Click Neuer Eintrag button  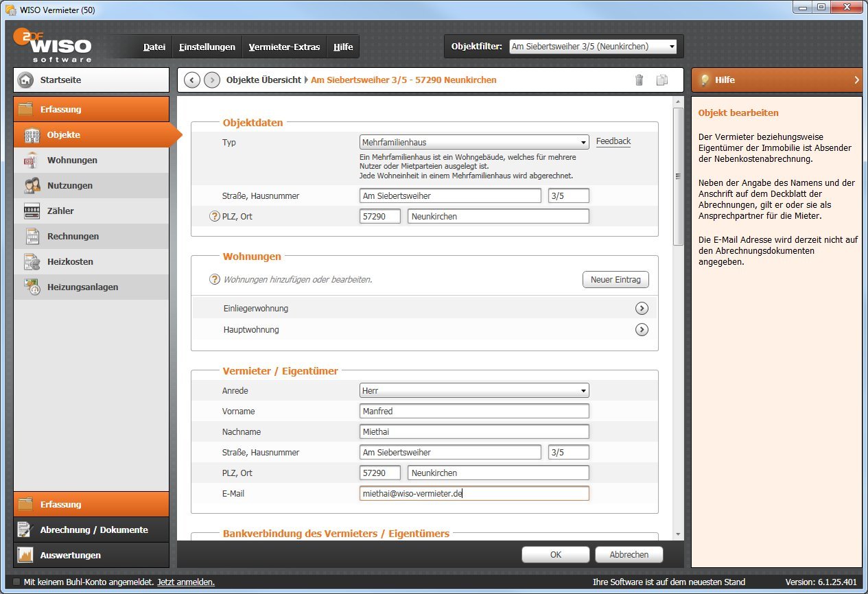615,280
